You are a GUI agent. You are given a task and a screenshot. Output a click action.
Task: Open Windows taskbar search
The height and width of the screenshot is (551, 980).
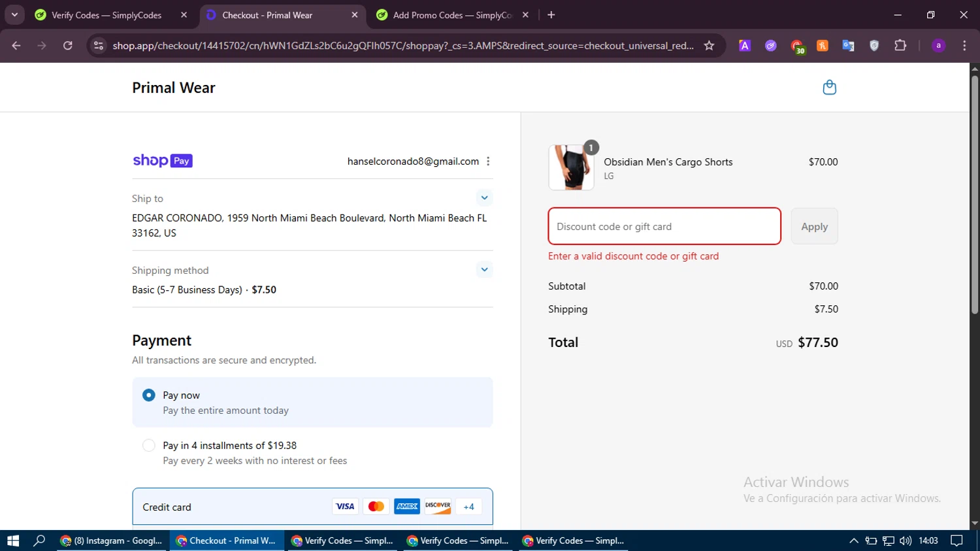pos(39,541)
